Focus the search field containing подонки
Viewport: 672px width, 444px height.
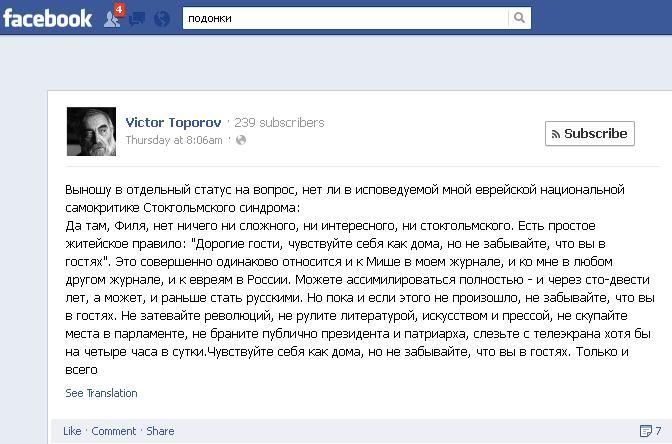tap(345, 18)
